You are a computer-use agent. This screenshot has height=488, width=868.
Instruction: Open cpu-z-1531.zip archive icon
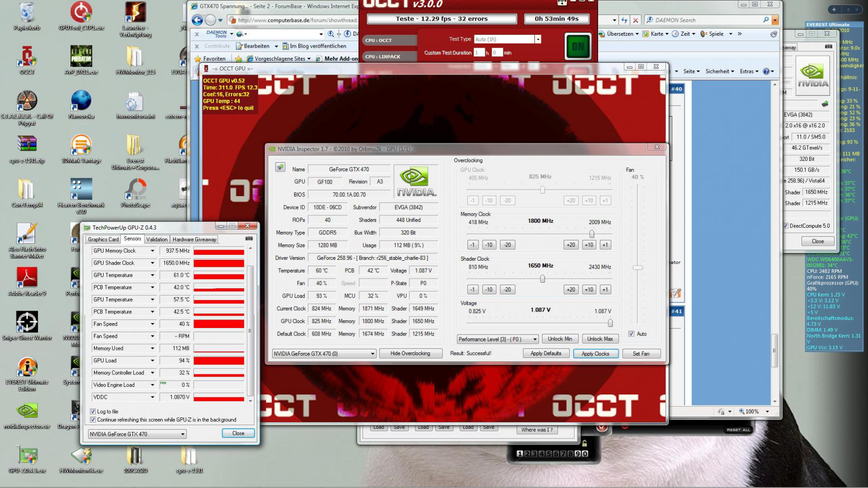tap(27, 149)
